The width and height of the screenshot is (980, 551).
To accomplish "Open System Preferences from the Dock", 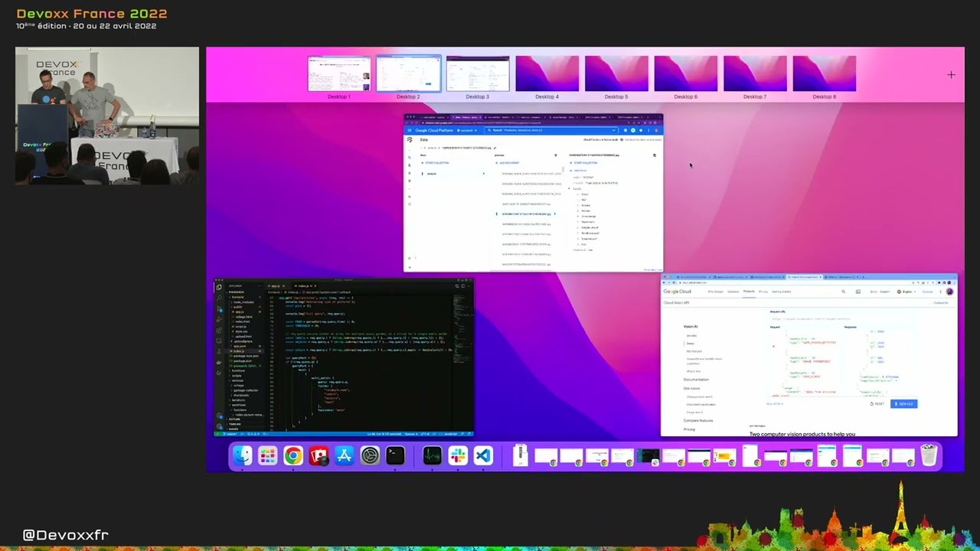I will (370, 456).
